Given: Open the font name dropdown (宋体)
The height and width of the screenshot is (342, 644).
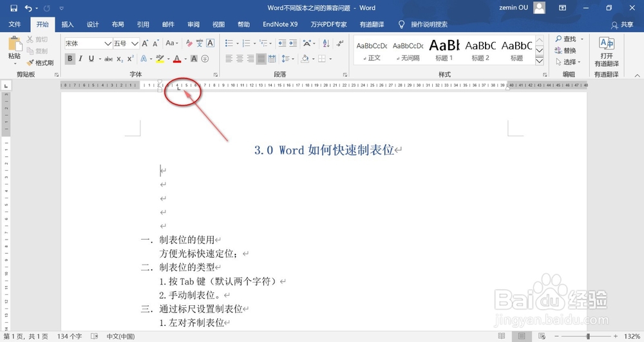Looking at the screenshot, I should click(108, 44).
